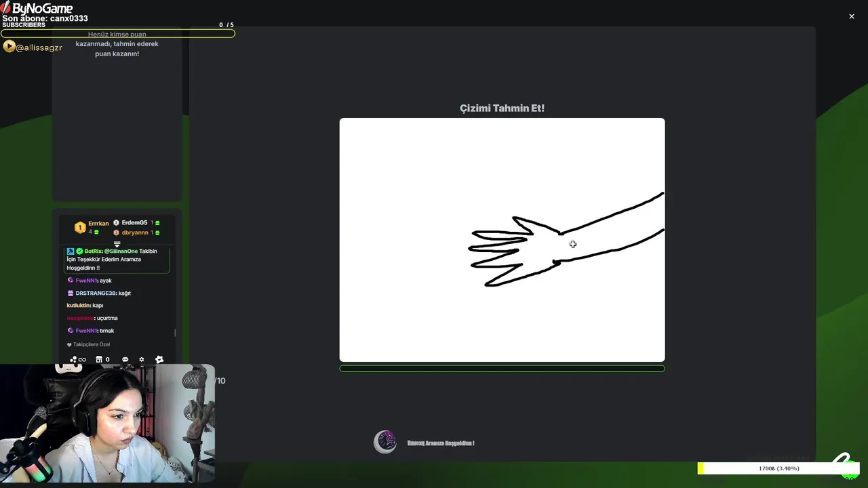Open the chat settings gear icon
This screenshot has width=868, height=488.
click(142, 359)
